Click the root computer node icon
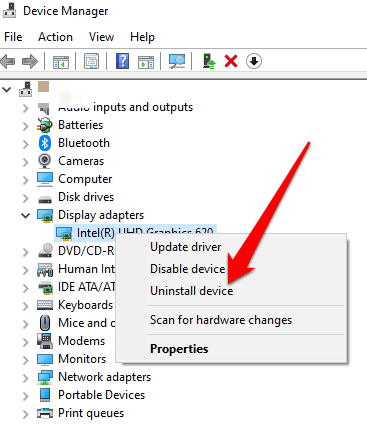Viewport: 367px width, 430px height. (x=25, y=89)
